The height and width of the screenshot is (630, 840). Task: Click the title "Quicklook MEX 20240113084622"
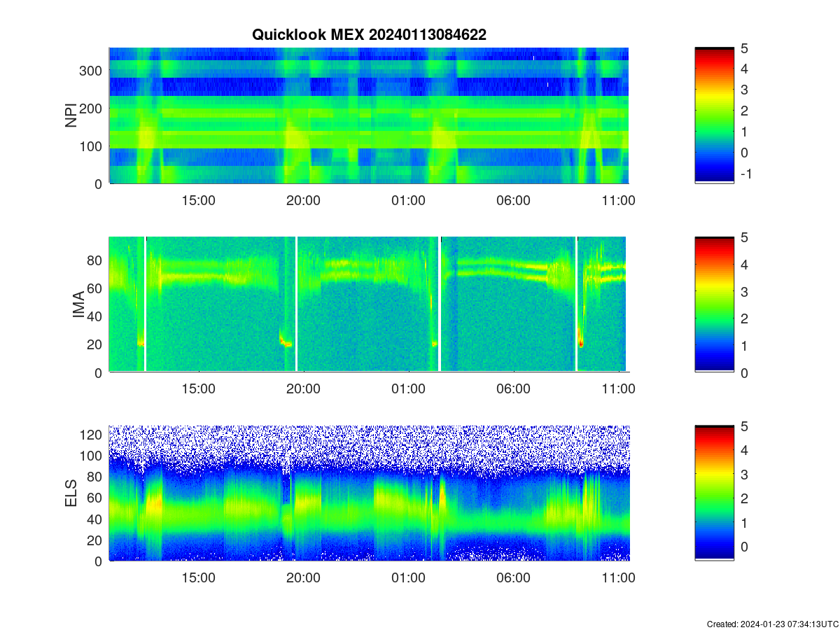[369, 35]
